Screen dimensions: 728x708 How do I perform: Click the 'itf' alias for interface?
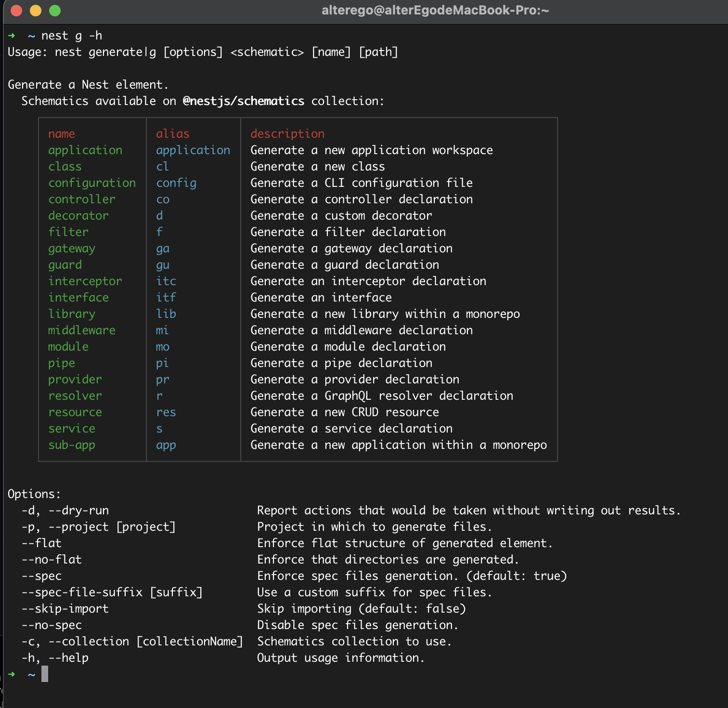pyautogui.click(x=166, y=298)
